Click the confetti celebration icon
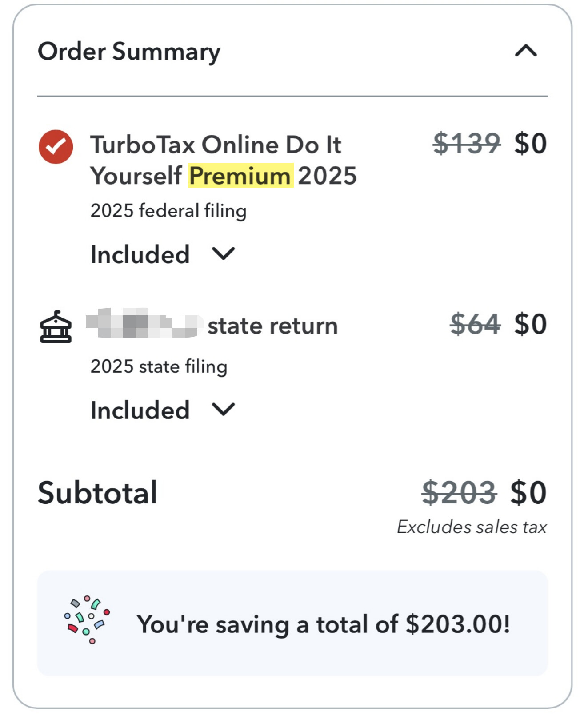 pyautogui.click(x=87, y=620)
